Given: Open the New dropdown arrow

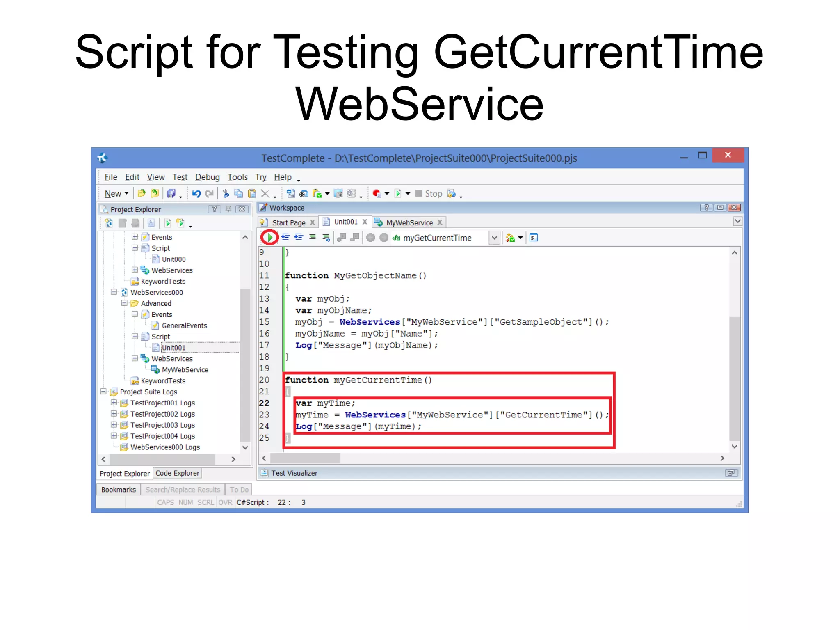Looking at the screenshot, I should click(126, 194).
